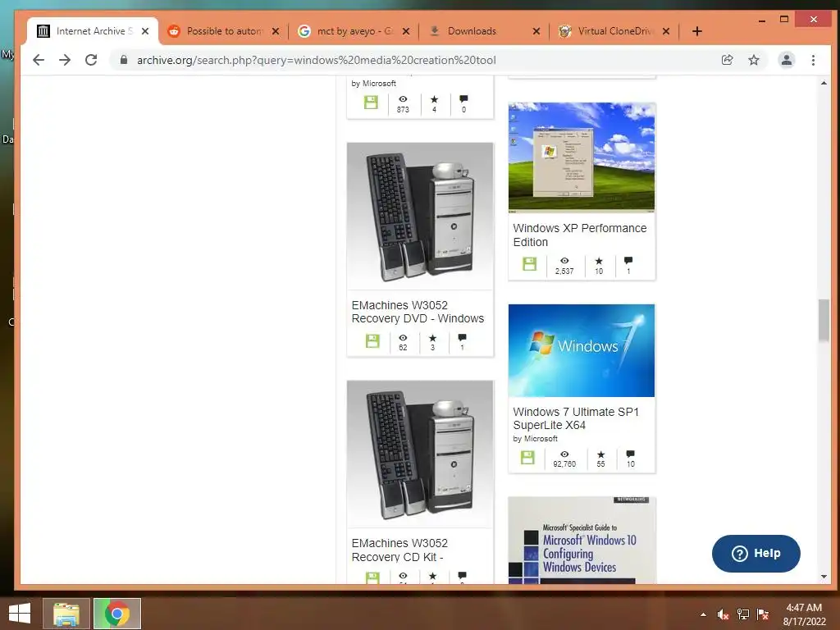The height and width of the screenshot is (630, 840).
Task: Click reviews icon showing 0 by Microsoft item
Action: pos(464,98)
